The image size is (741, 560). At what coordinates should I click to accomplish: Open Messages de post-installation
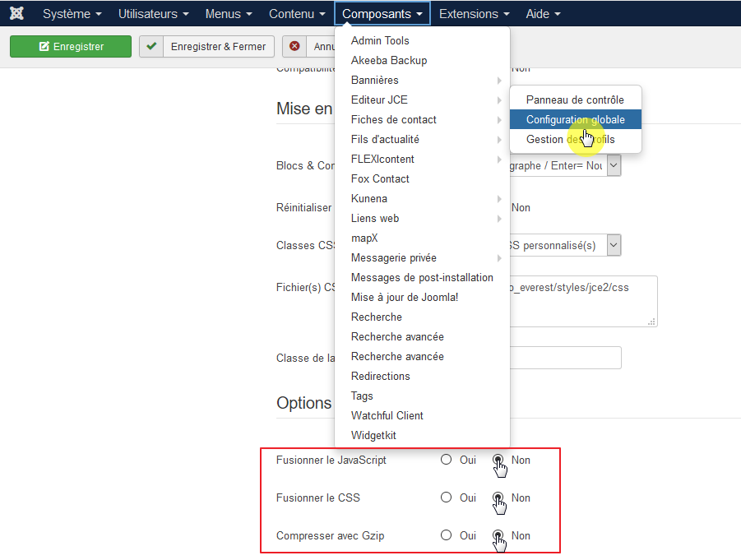tap(422, 278)
